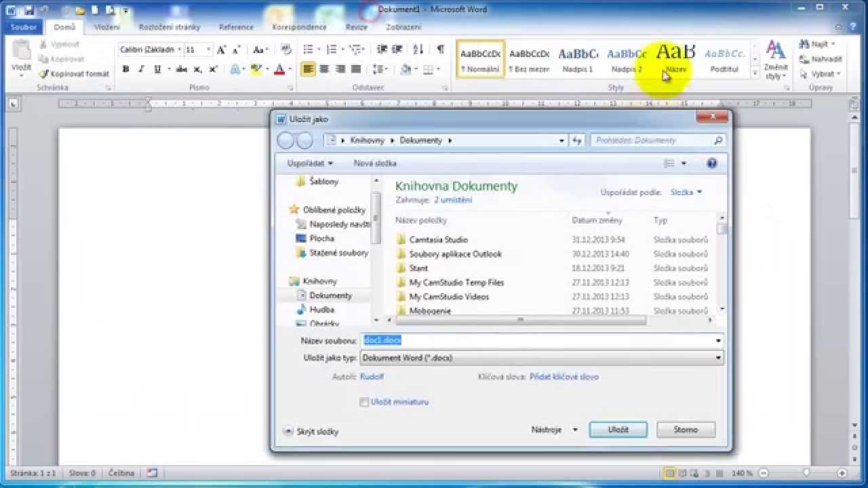Click Kopírovat formát format painter

coord(74,73)
